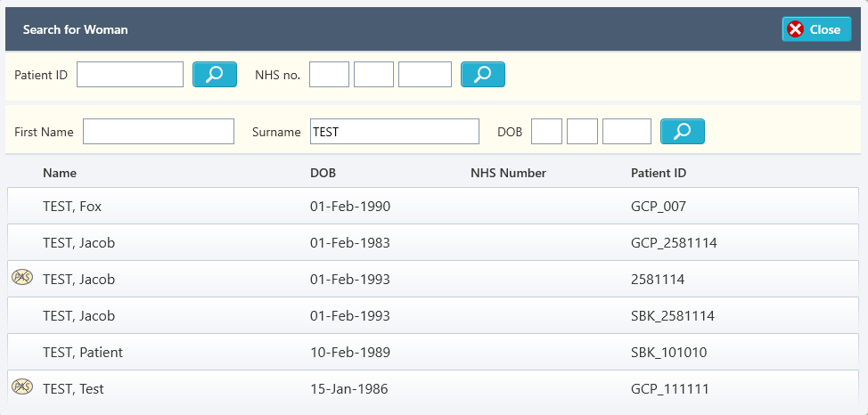Click the first NHS no. box
868x415 pixels.
pyautogui.click(x=329, y=75)
